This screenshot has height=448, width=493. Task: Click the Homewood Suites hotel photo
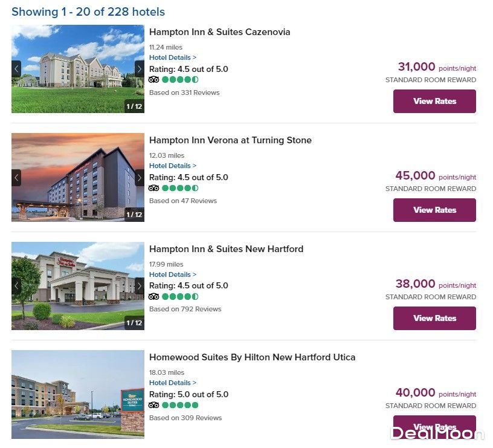[78, 394]
